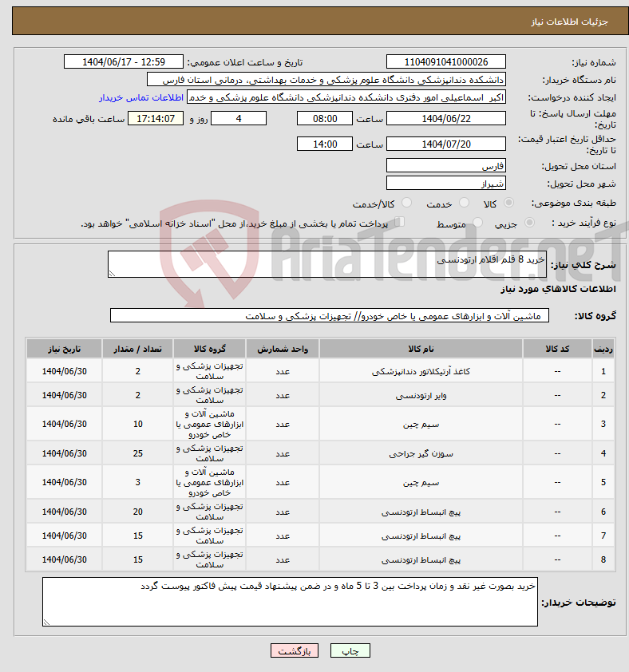Click the deadline hour field 08:00

325,119
